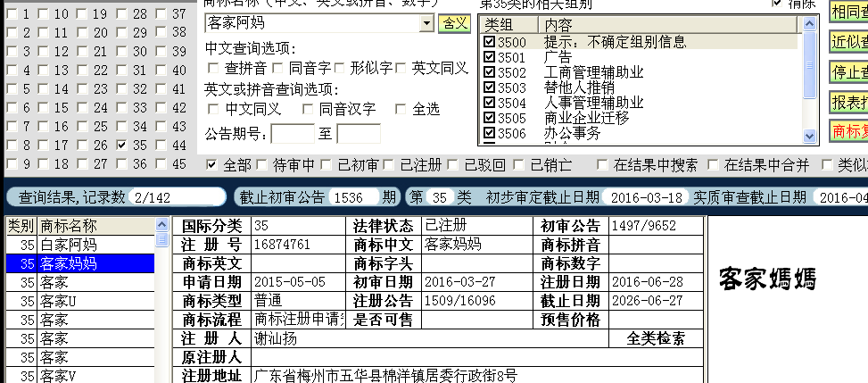
Task: Uncheck group 3504 人事管理辅助业
Action: 489,103
